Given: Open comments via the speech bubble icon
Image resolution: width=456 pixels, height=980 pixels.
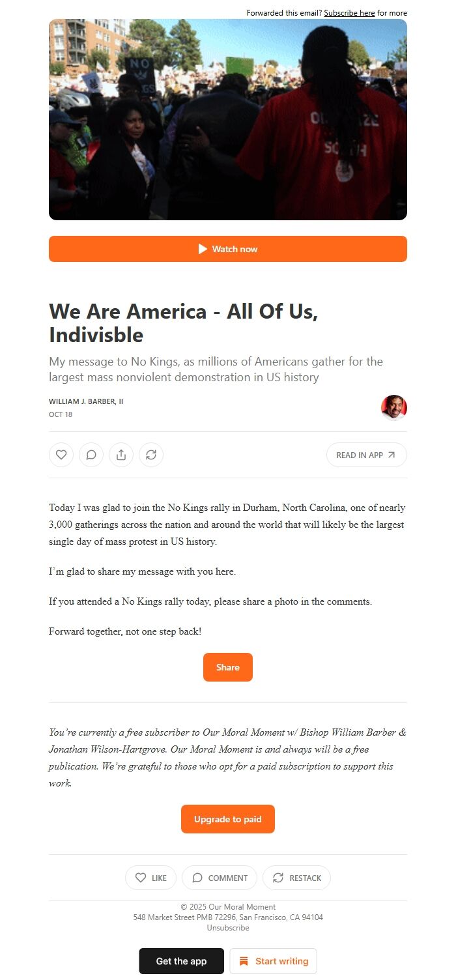Looking at the screenshot, I should click(91, 455).
